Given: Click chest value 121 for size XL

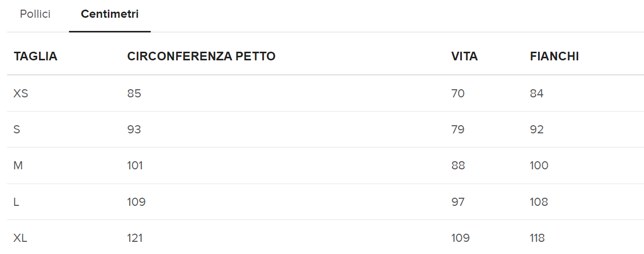Looking at the screenshot, I should [135, 238].
